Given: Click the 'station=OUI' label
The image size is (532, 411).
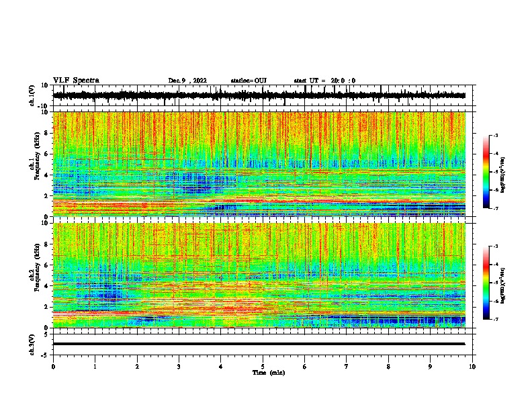Looking at the screenshot, I should (x=249, y=81).
